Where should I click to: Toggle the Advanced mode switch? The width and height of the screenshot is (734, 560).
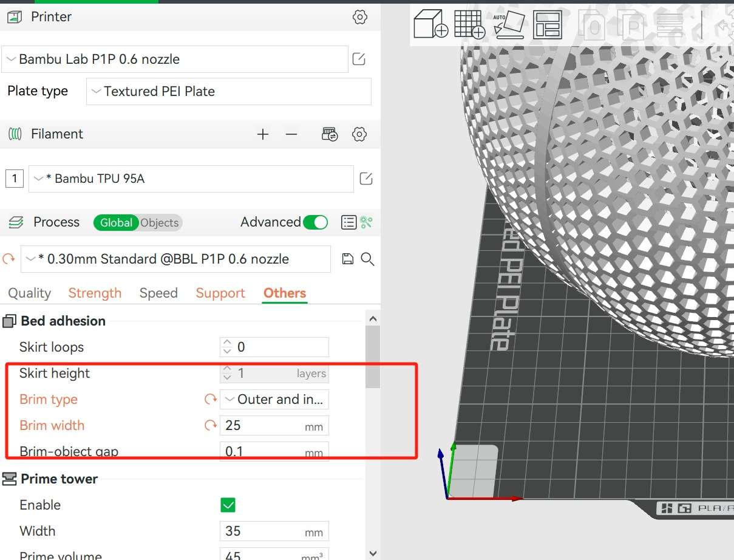click(315, 222)
